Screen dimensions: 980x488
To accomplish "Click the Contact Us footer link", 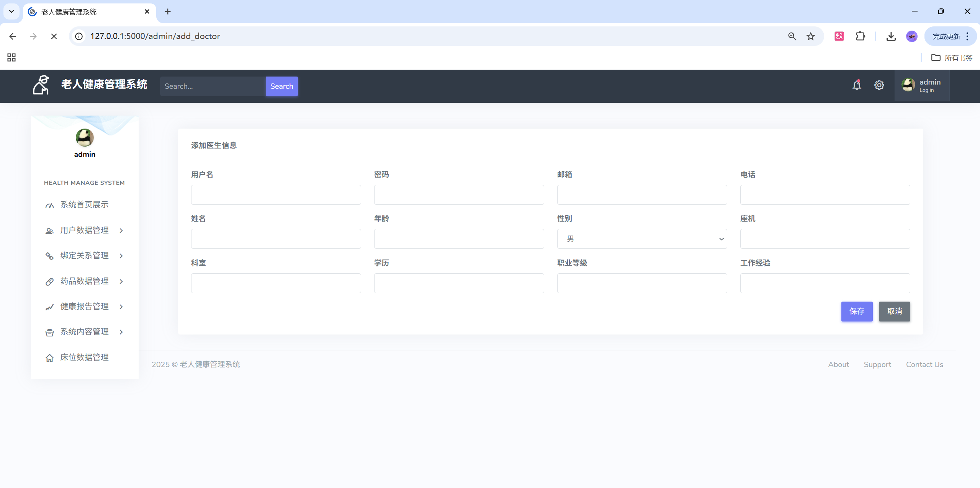I will [924, 365].
